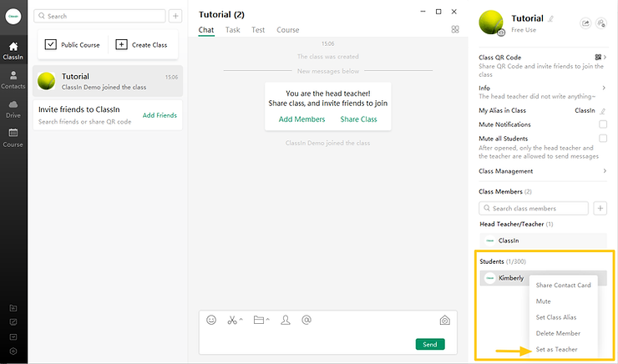This screenshot has height=364, width=618.
Task: Click the scissors screenshot tool icon
Action: pyautogui.click(x=234, y=320)
